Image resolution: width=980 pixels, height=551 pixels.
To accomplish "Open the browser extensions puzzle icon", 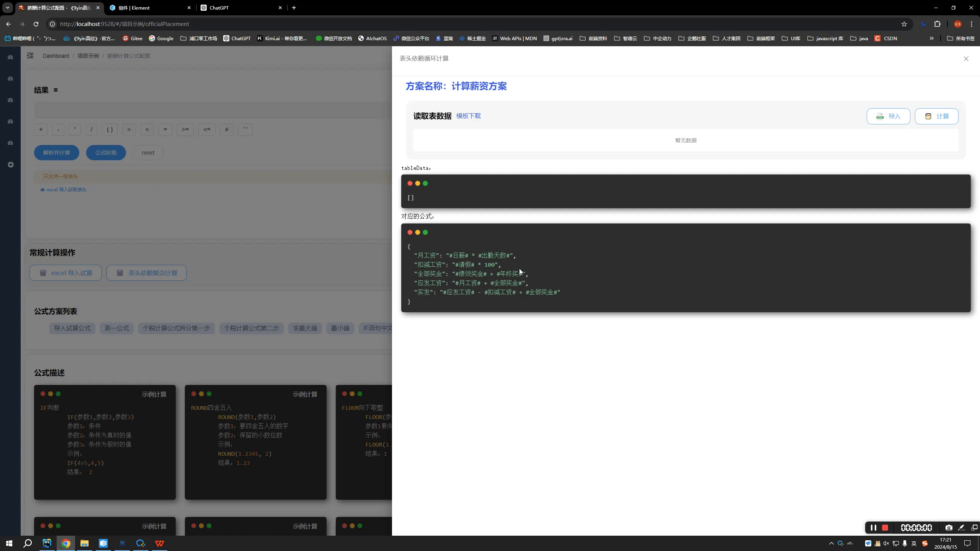I will 937,24.
